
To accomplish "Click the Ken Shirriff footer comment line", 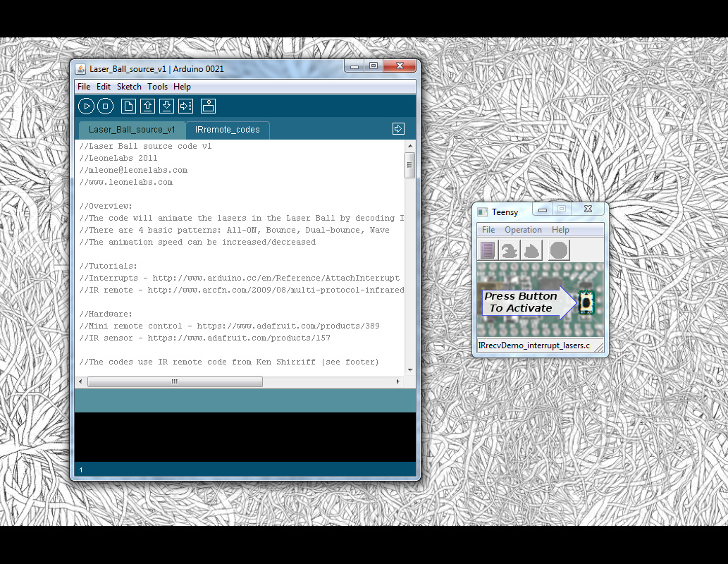I will pos(229,362).
